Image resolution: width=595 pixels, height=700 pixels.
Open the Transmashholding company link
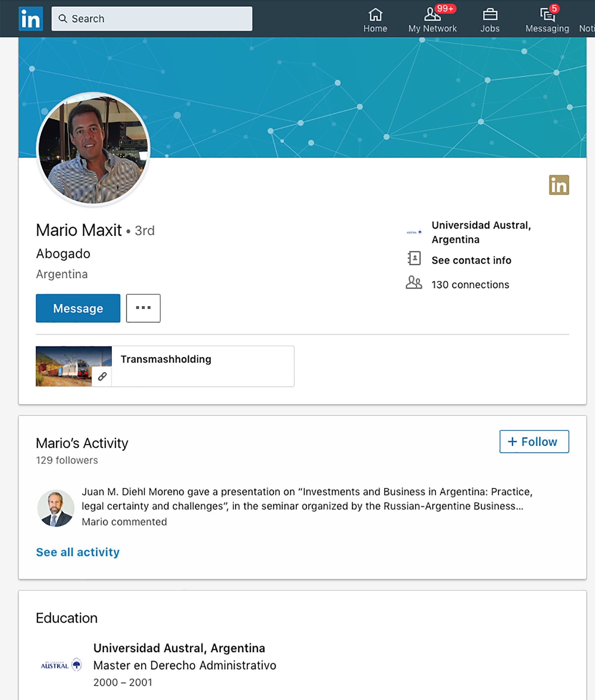pos(166,359)
